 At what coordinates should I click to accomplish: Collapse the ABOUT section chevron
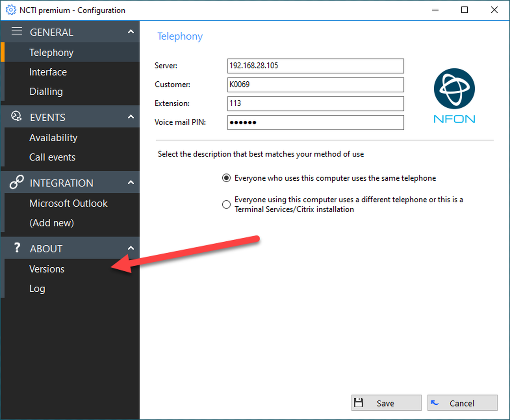coord(131,248)
